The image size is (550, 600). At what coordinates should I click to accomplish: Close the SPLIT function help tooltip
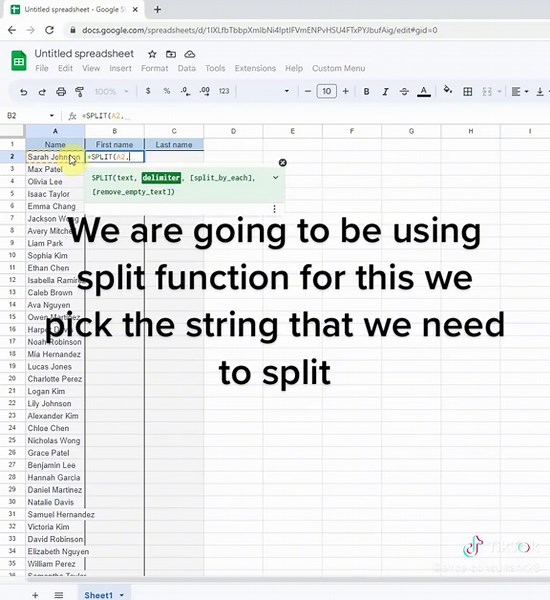(282, 163)
